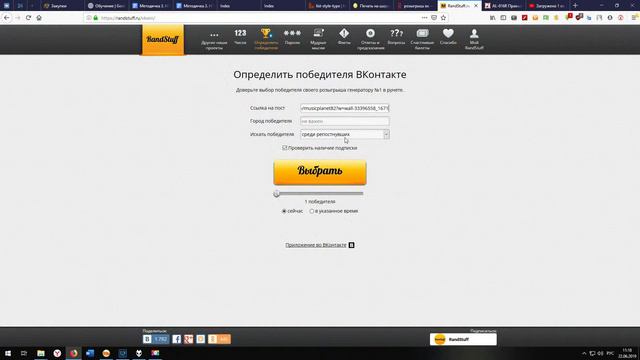The height and width of the screenshot is (360, 640).
Task: Open the facts diamond exclamation icon
Action: [x=344, y=37]
